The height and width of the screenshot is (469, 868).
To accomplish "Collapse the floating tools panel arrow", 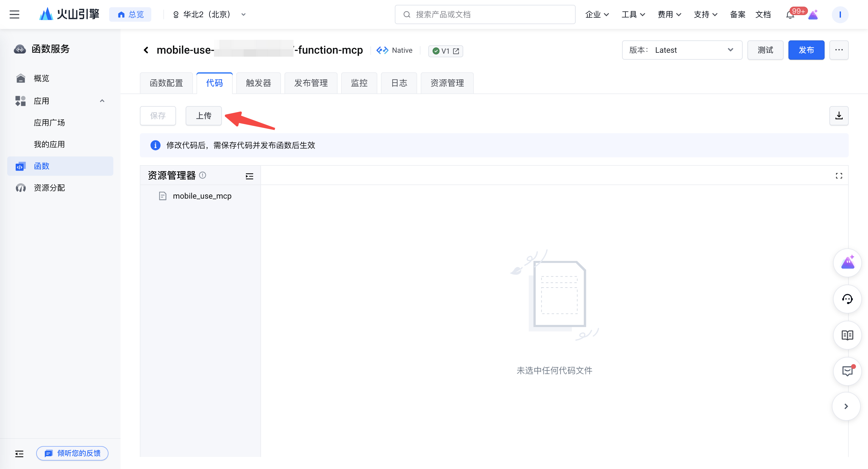I will [846, 406].
